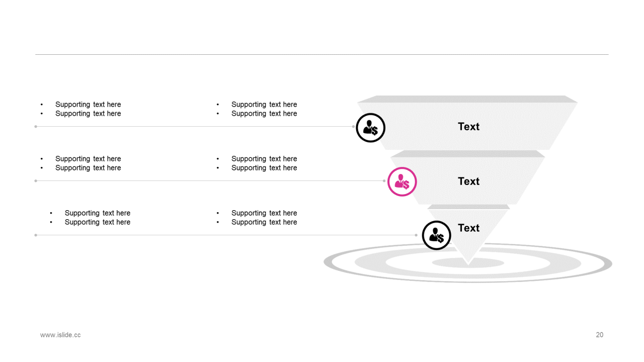The width and height of the screenshot is (644, 362).
Task: Open the www.islide.cc link
Action: tap(60, 335)
